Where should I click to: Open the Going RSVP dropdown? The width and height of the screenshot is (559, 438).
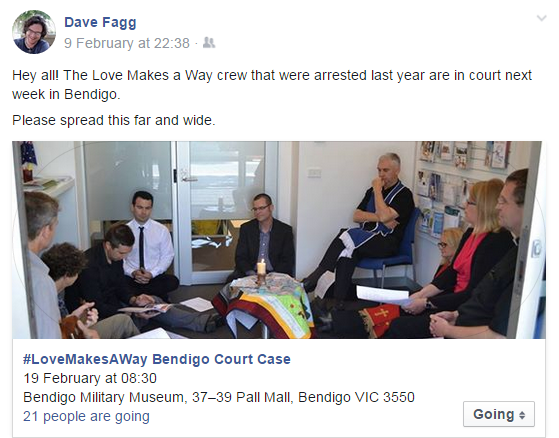(499, 414)
